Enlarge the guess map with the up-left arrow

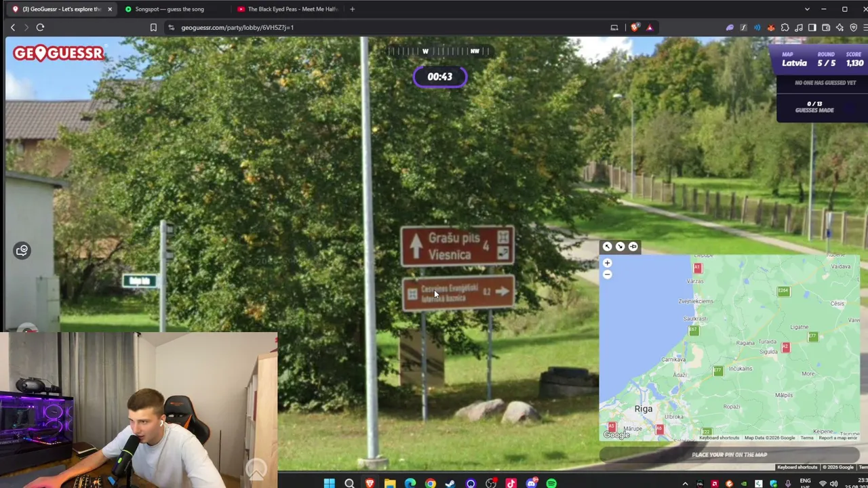[x=608, y=247]
